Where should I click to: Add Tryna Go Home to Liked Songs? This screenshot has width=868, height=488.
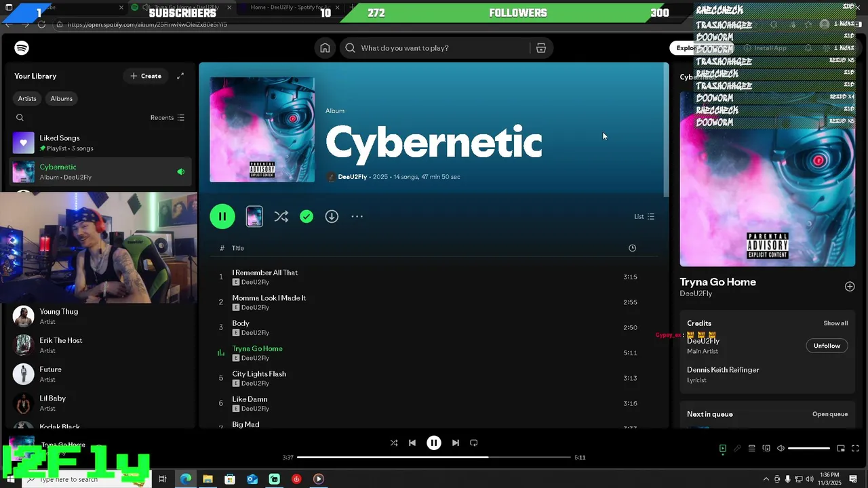coord(850,287)
